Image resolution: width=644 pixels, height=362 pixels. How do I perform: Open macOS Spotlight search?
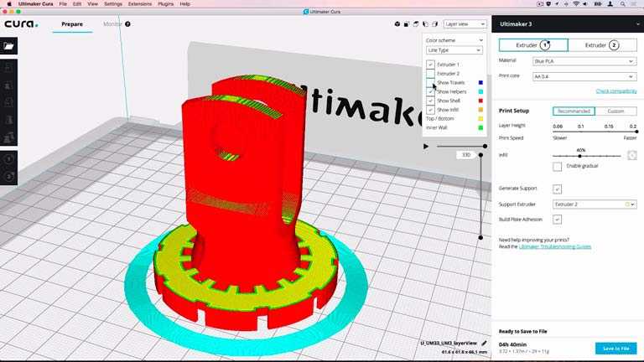[x=623, y=3]
